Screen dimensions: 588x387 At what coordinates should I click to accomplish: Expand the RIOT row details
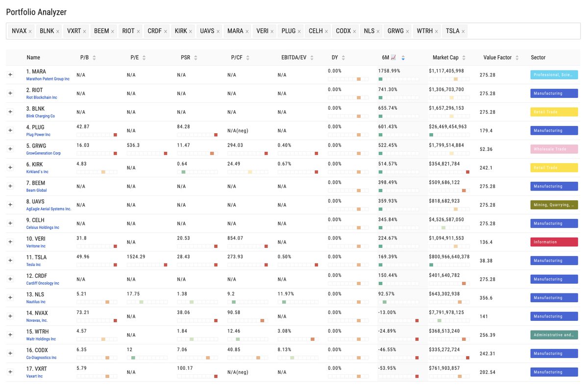click(x=10, y=93)
